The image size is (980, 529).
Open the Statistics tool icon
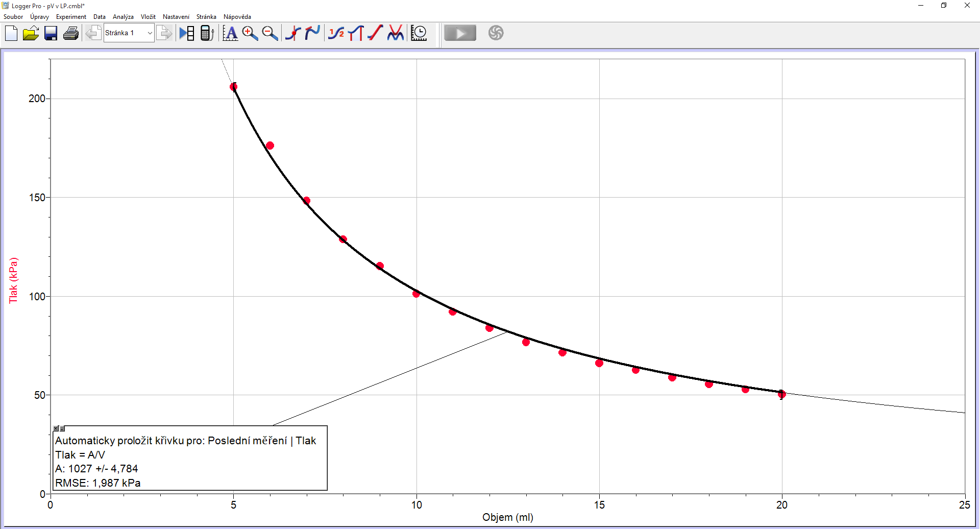[336, 34]
